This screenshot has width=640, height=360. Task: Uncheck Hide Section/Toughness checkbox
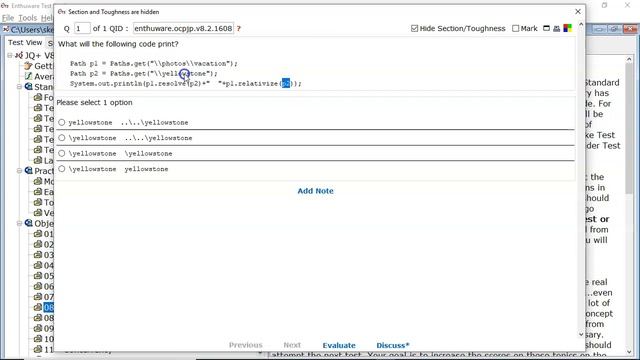pyautogui.click(x=415, y=29)
